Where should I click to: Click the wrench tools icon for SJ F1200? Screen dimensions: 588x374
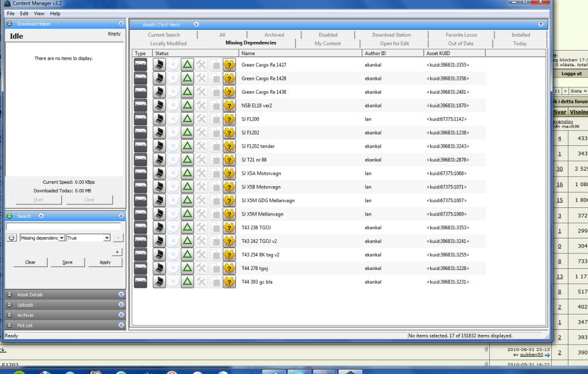(201, 119)
